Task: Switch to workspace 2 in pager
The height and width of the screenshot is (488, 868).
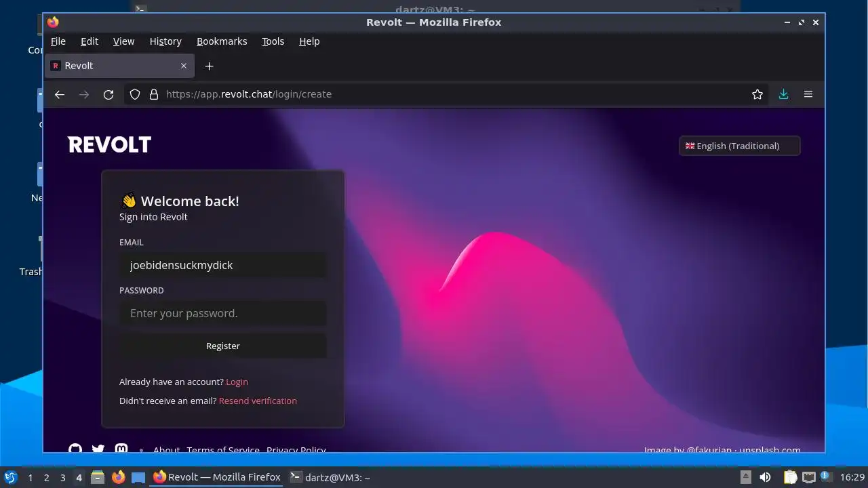Action: 46,477
